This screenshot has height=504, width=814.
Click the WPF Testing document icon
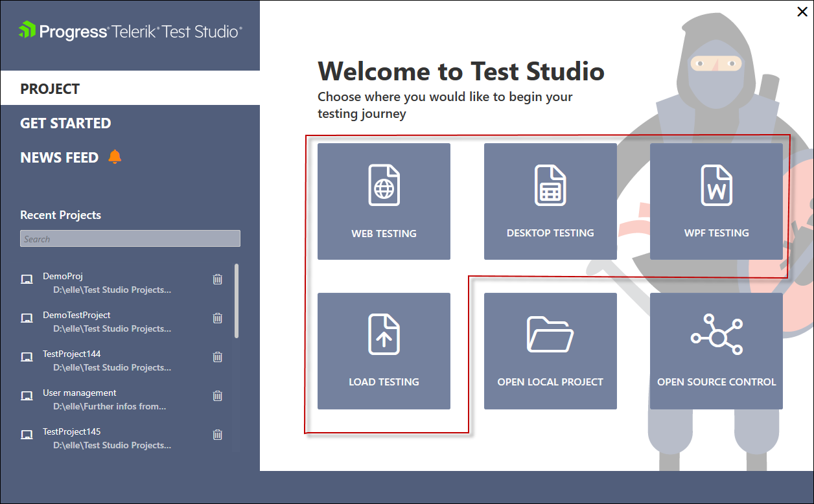(x=717, y=185)
